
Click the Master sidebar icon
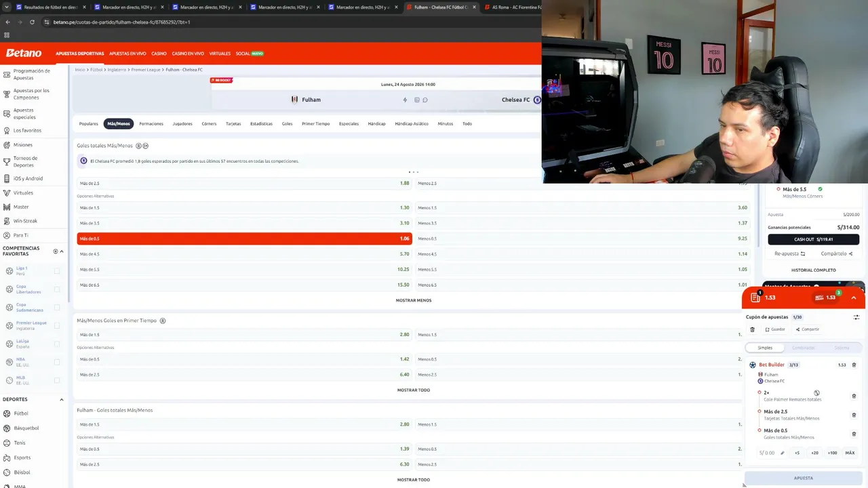coord(6,207)
